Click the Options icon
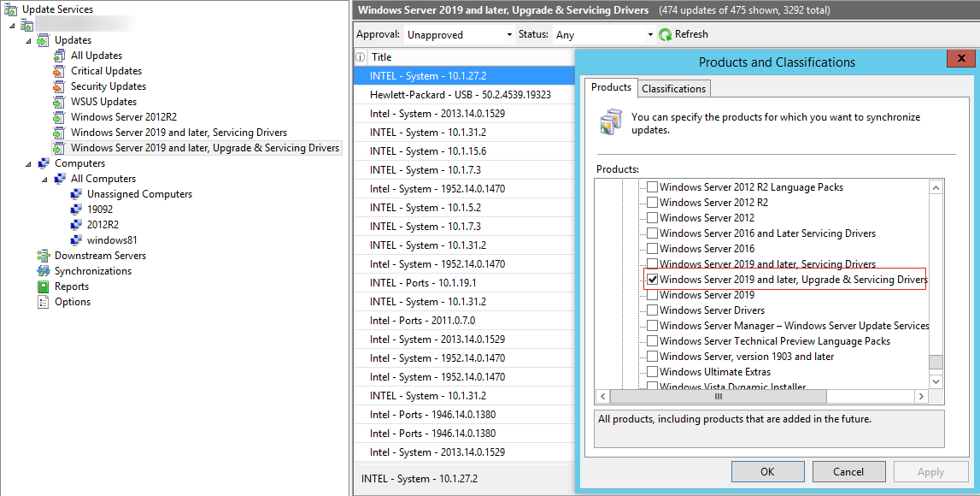 tap(43, 302)
